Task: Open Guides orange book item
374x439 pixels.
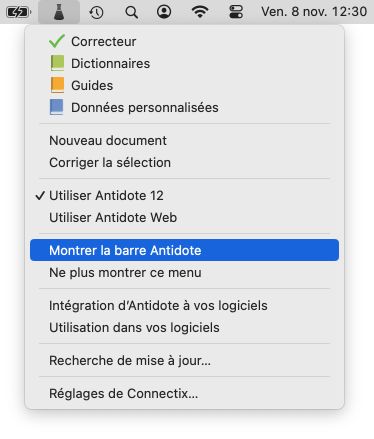Action: pyautogui.click(x=184, y=86)
